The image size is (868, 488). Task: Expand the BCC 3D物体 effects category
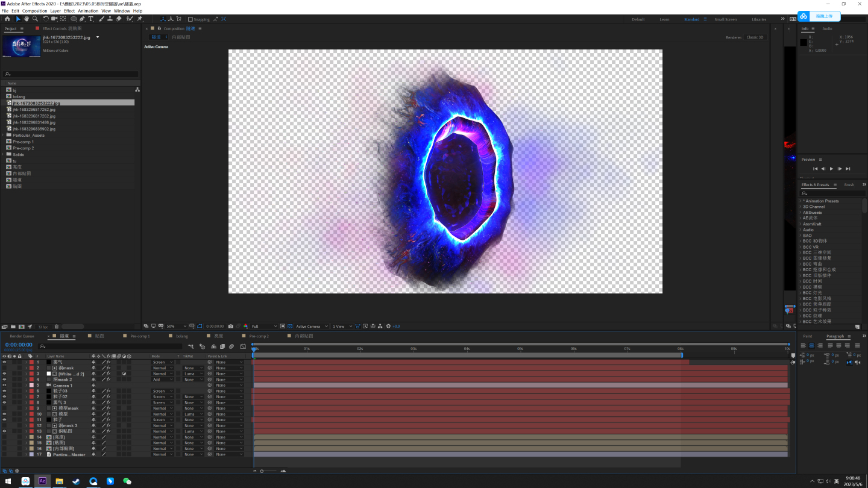800,241
